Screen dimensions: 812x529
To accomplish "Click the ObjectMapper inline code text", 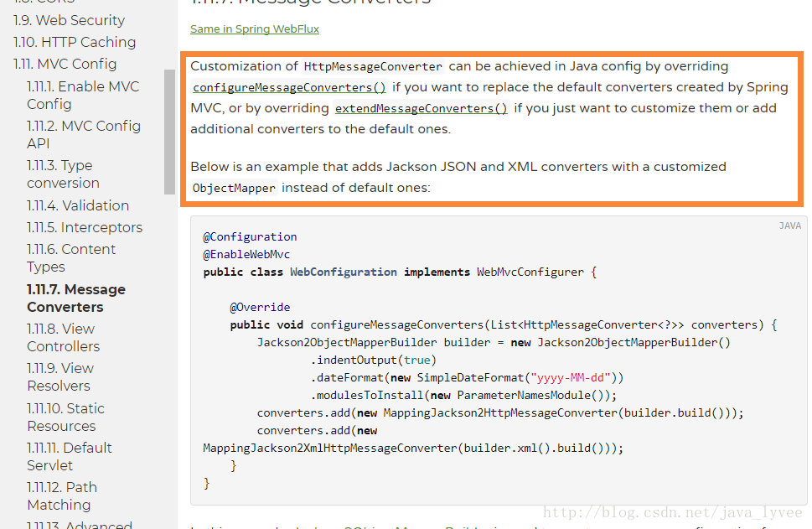I will (x=234, y=188).
